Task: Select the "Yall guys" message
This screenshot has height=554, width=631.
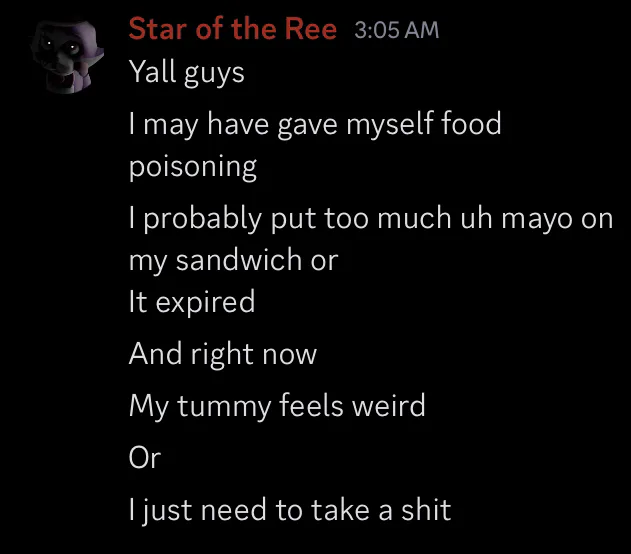Action: click(187, 73)
